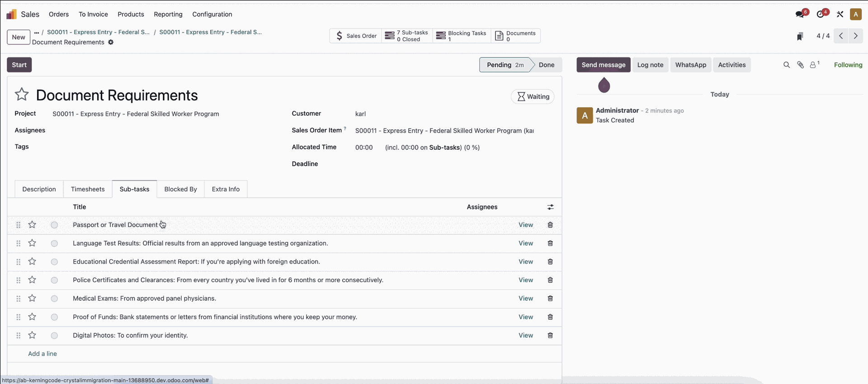Open the To Invoice menu
868x384 pixels.
[x=93, y=14]
